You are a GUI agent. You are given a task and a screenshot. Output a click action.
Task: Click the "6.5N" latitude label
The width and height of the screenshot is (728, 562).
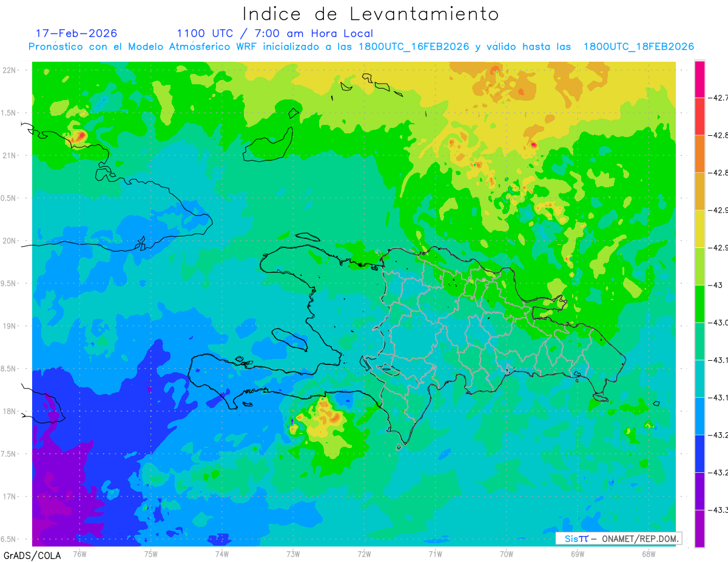8,540
